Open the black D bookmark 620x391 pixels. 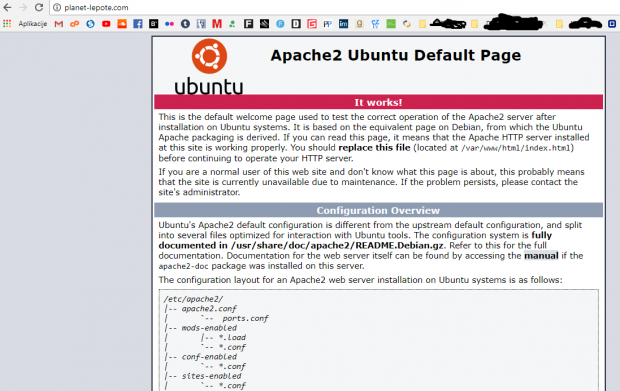click(296, 24)
